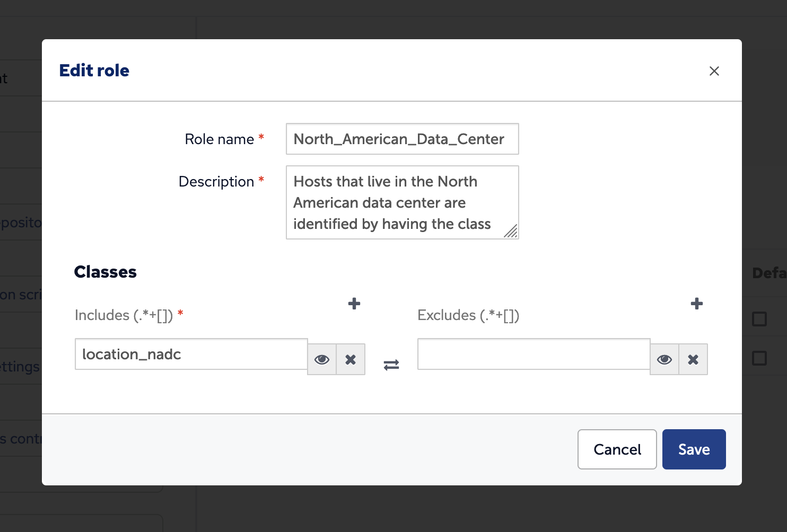Save the edited role

694,449
